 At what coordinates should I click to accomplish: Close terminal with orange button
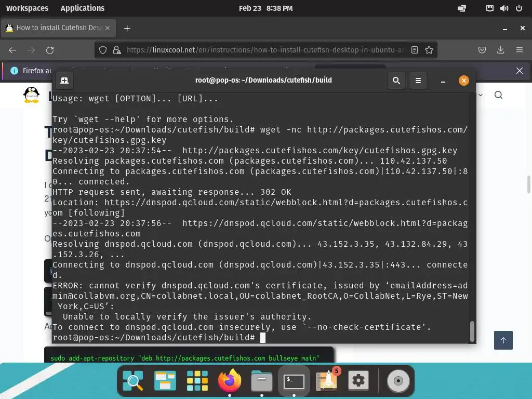(x=464, y=81)
